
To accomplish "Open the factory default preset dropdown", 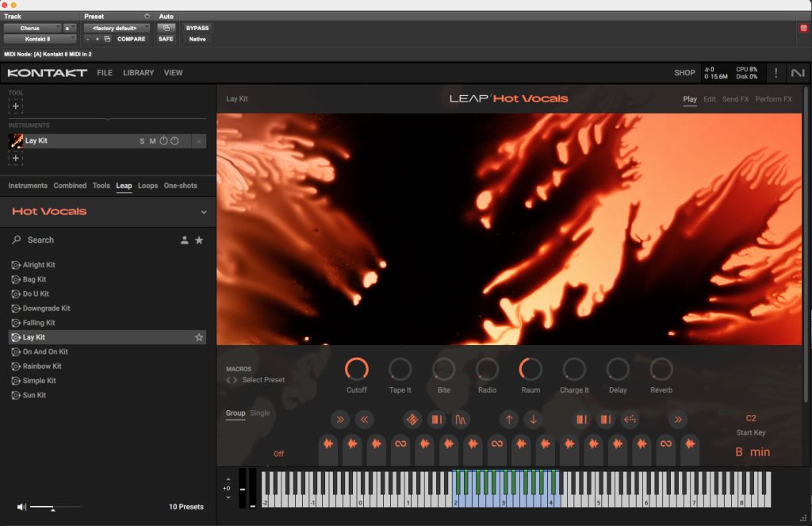I will point(117,28).
